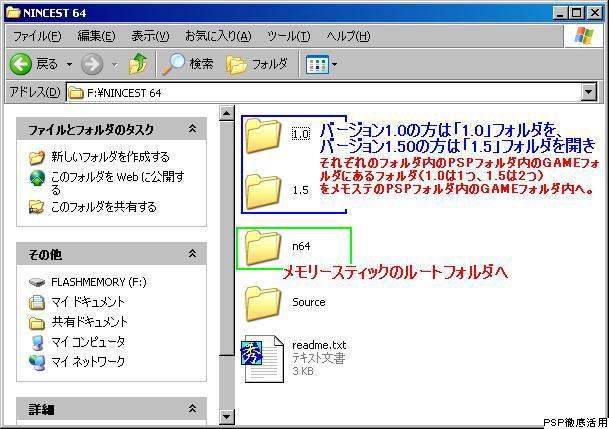Image resolution: width=609 pixels, height=429 pixels.
Task: Click the F:¥NINCEST 64 address field
Action: point(324,93)
